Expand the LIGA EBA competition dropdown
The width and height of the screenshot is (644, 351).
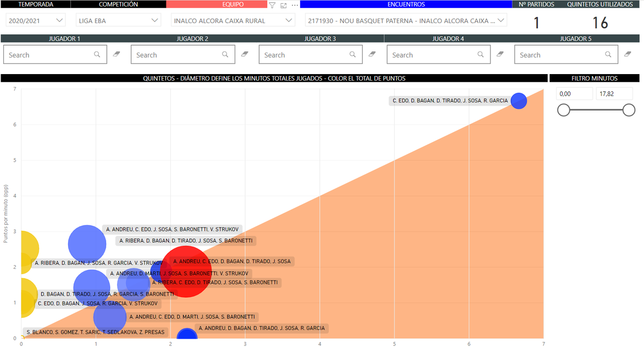[x=118, y=20]
